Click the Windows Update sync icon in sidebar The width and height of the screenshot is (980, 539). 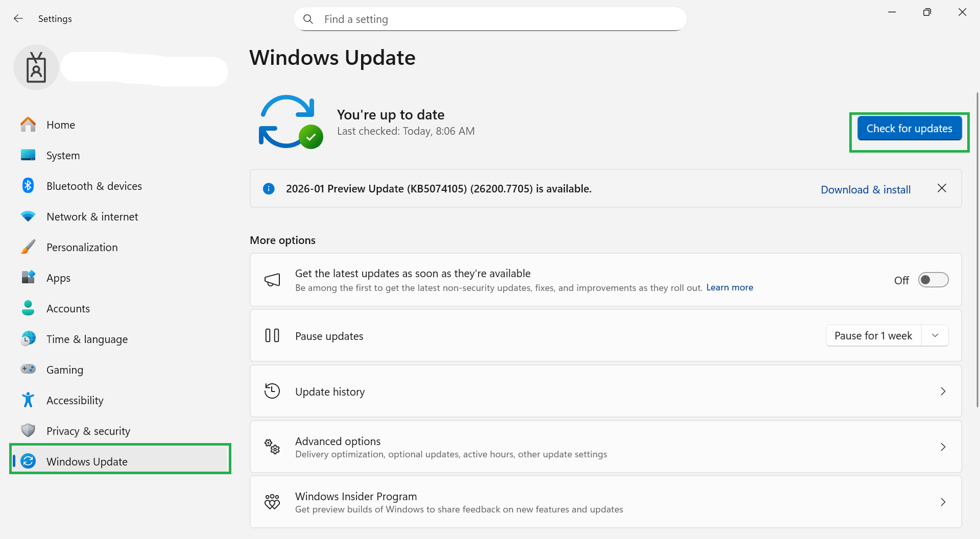tap(28, 461)
